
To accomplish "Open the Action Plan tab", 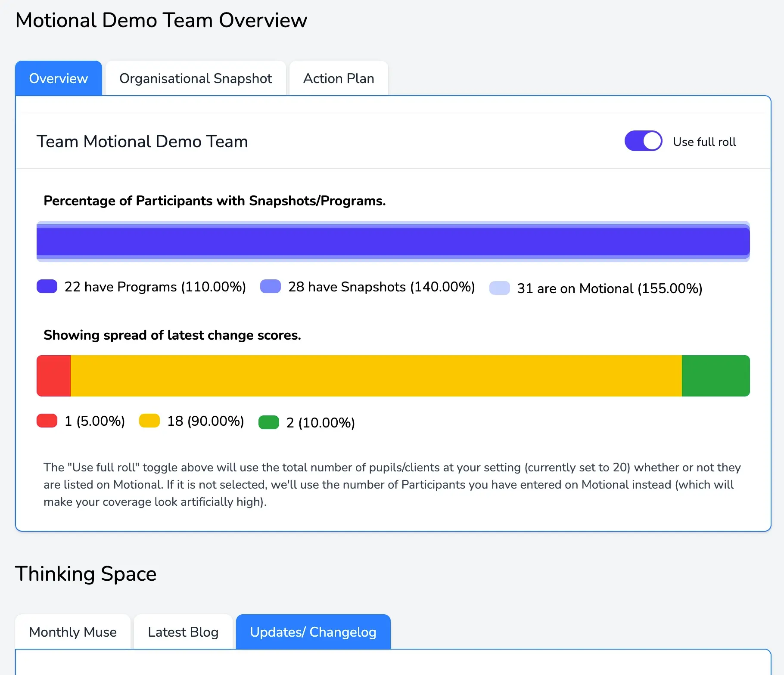I will [339, 78].
